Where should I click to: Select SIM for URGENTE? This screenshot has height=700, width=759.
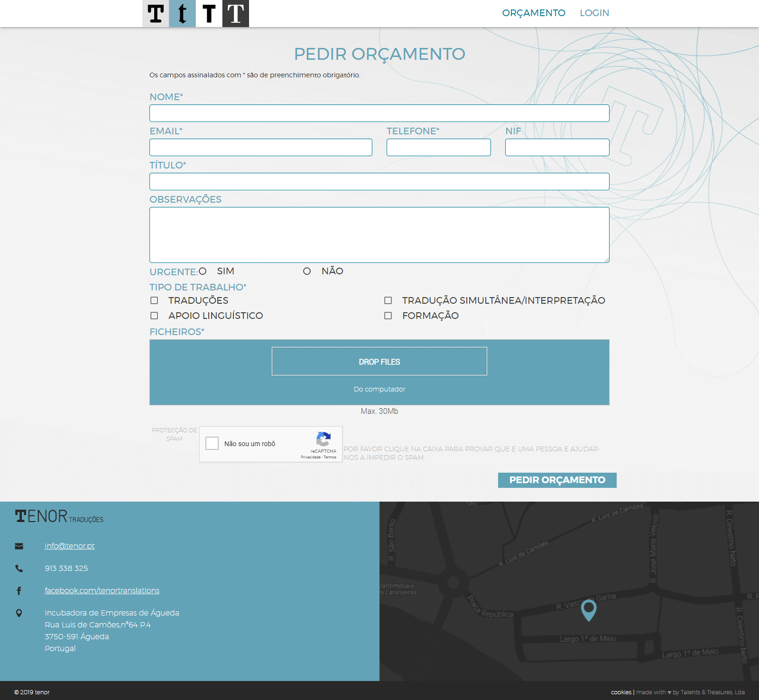[203, 271]
